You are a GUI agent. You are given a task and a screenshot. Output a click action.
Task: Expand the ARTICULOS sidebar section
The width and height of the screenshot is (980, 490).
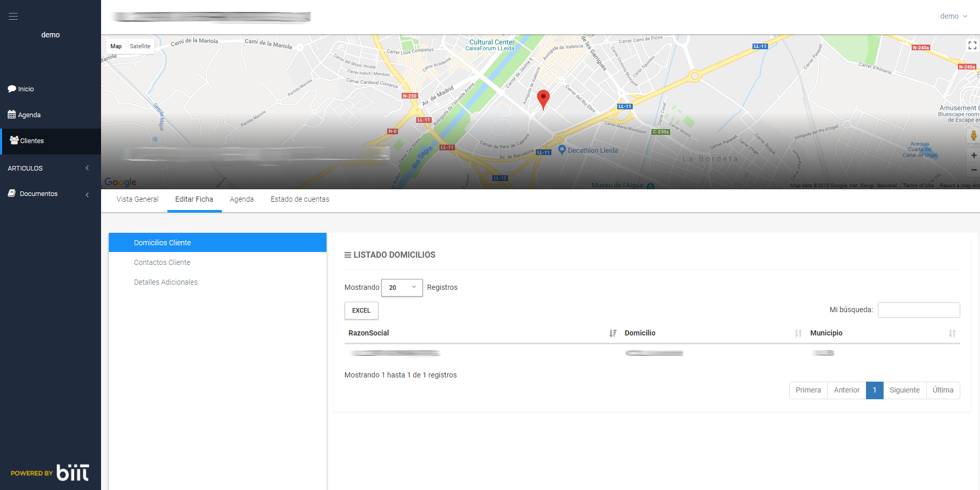pyautogui.click(x=50, y=169)
